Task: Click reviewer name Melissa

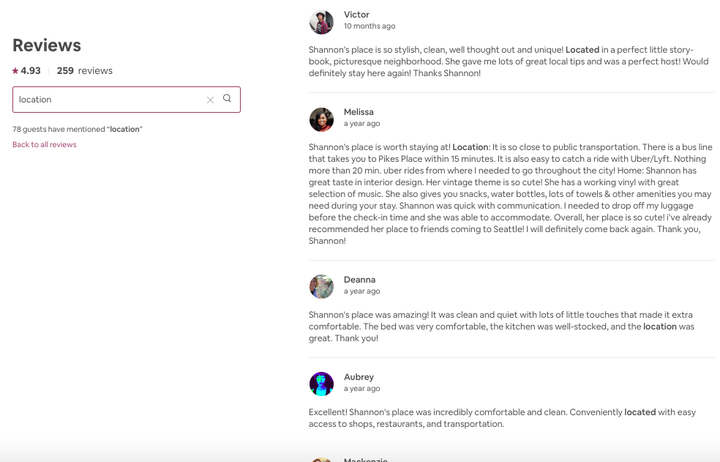Action: [359, 112]
